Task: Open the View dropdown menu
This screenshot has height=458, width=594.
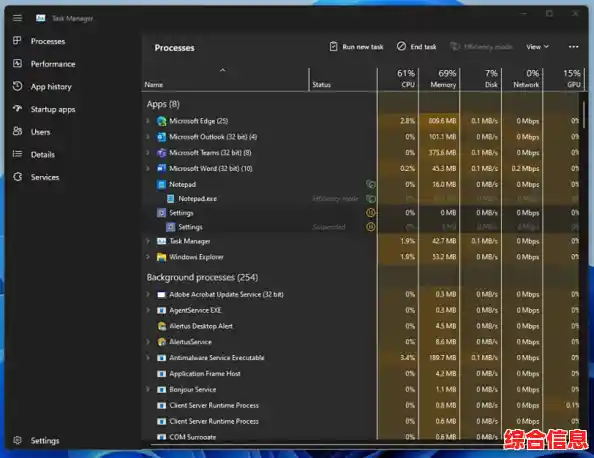Action: (x=537, y=47)
